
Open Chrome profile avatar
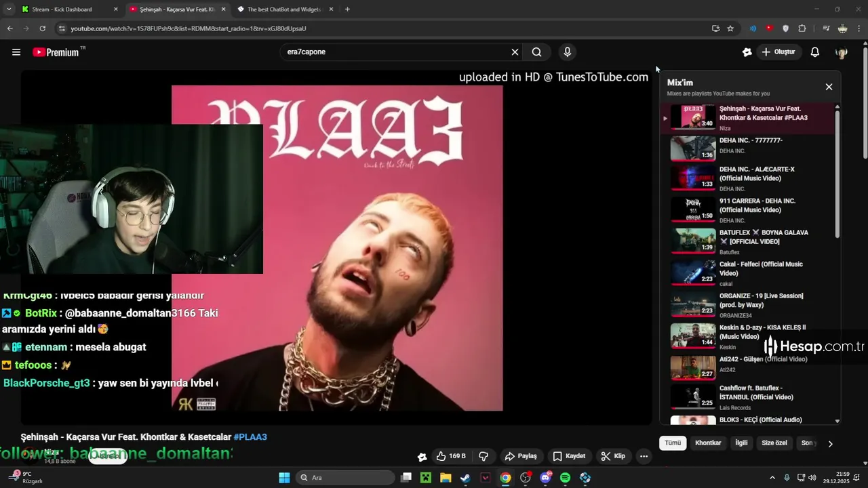[x=842, y=28]
